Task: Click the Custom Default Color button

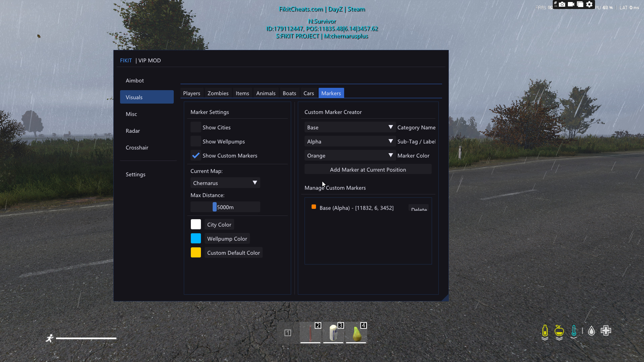Action: (233, 253)
